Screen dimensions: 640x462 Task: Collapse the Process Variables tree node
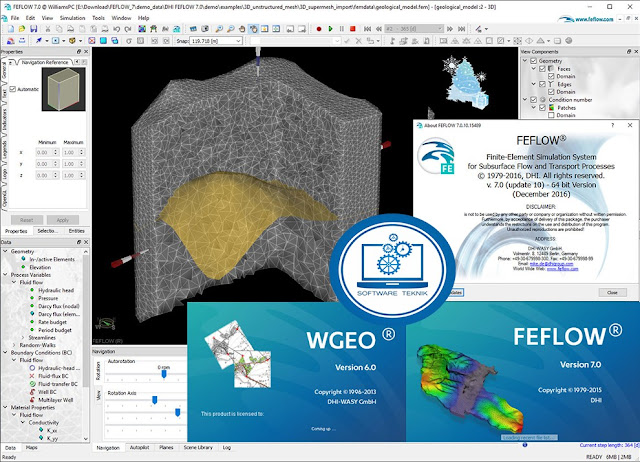5,275
